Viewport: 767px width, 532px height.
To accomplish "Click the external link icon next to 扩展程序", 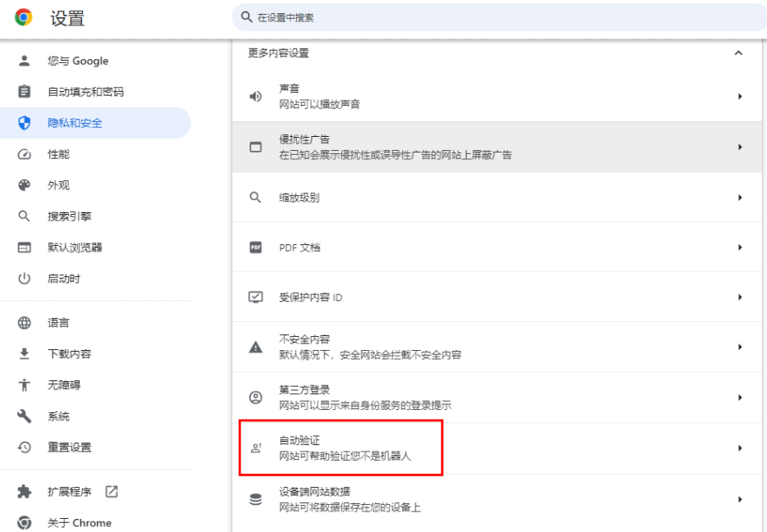I will 112,491.
